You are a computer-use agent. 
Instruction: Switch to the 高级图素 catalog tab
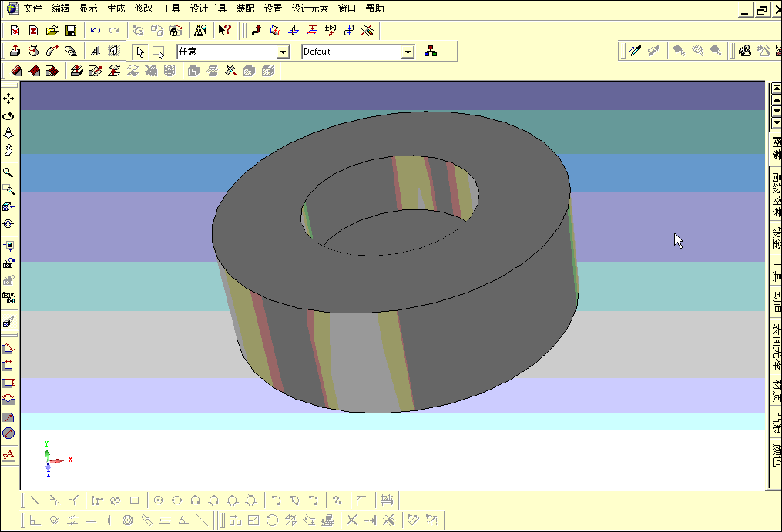pyautogui.click(x=777, y=194)
